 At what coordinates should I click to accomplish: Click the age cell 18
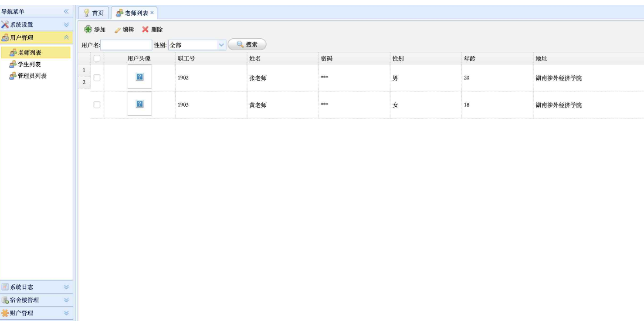(x=497, y=105)
